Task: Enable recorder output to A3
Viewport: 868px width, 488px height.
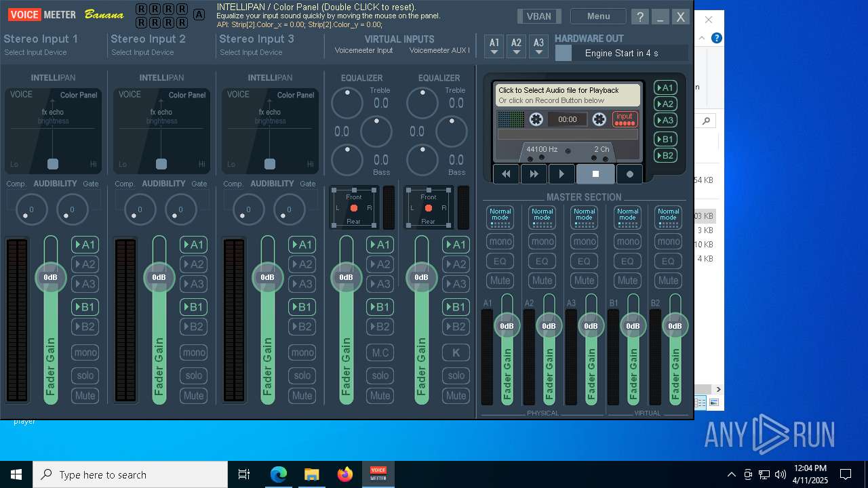Action: (665, 120)
